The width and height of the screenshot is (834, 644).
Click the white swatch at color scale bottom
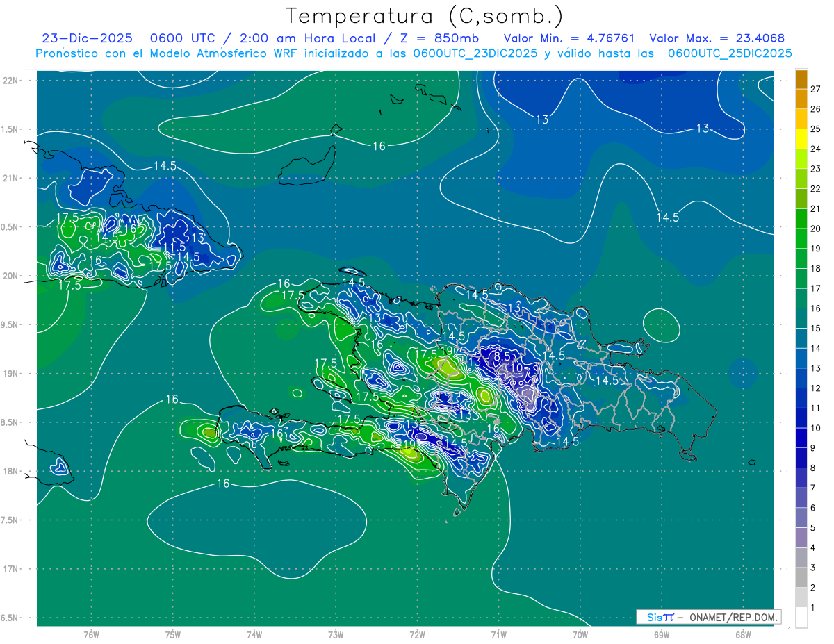coord(801,617)
